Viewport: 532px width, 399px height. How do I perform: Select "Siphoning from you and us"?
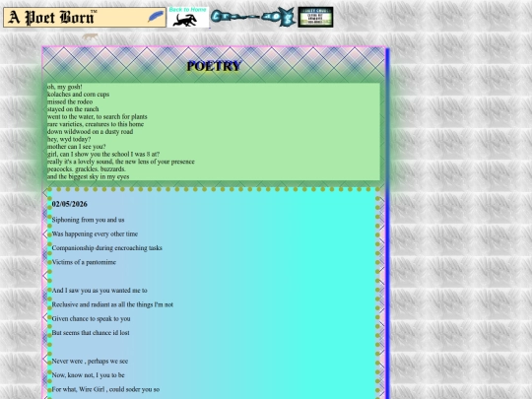[89, 220]
